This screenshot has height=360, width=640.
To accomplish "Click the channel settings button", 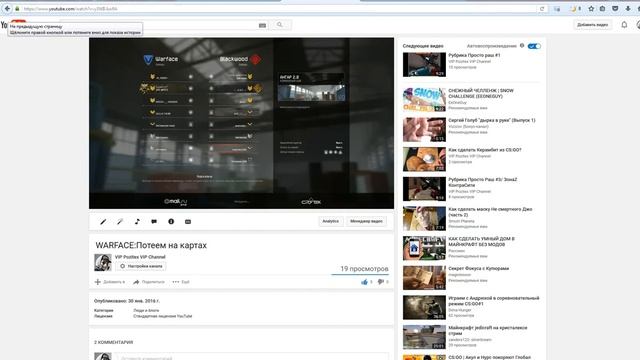I will point(140,266).
